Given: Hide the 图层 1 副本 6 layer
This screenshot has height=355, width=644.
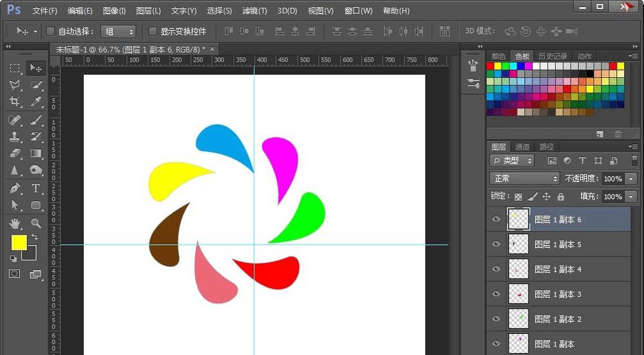Looking at the screenshot, I should point(496,219).
